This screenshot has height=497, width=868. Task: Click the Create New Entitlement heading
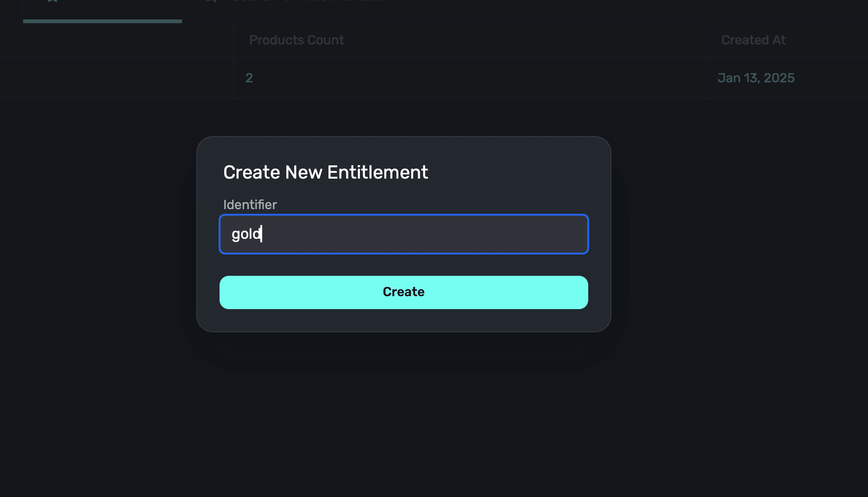click(325, 173)
